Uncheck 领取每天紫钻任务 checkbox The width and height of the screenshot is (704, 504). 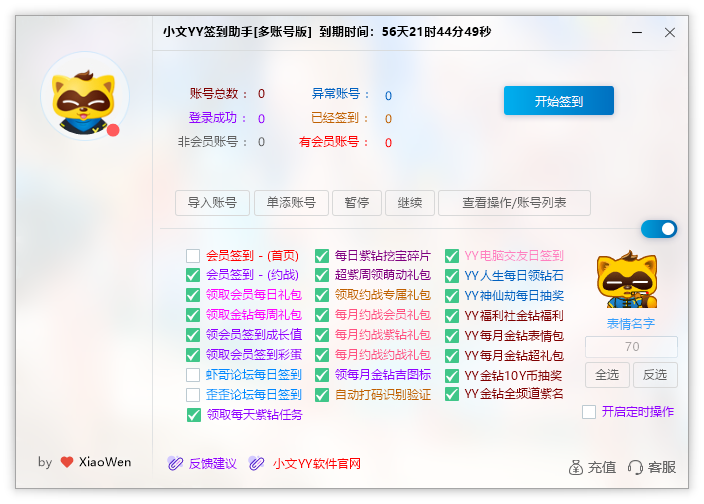point(194,415)
